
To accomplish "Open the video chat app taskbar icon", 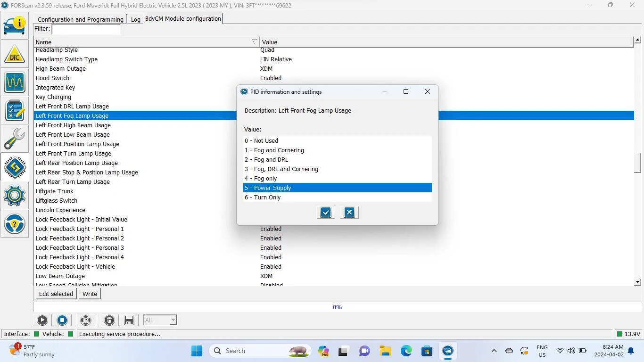I will (364, 351).
